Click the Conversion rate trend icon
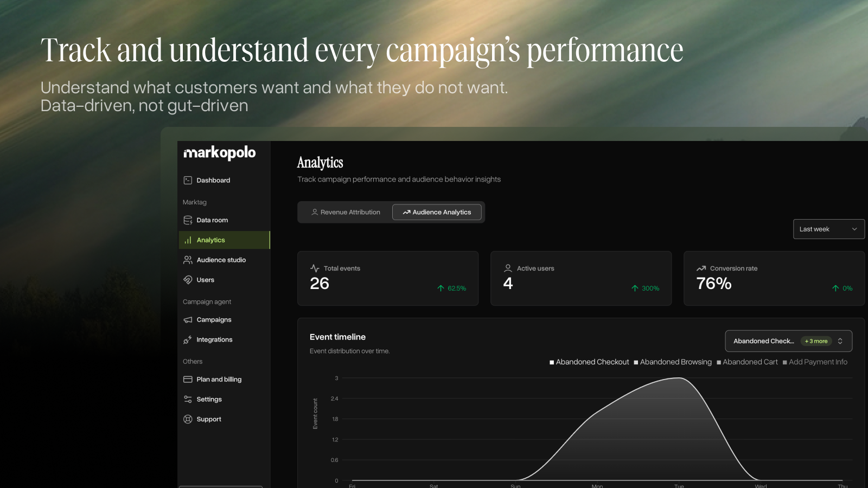This screenshot has width=868, height=488. tap(701, 268)
